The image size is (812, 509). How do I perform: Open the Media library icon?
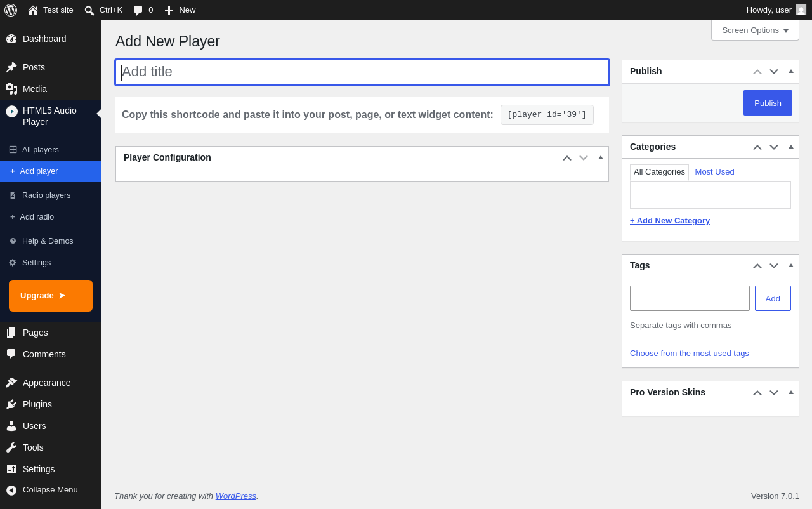11,89
